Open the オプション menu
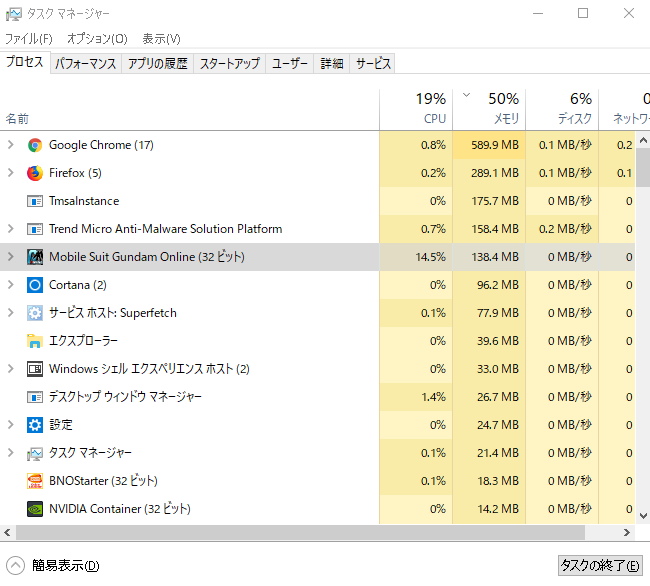Viewport: 650px width, 586px height. (x=97, y=38)
